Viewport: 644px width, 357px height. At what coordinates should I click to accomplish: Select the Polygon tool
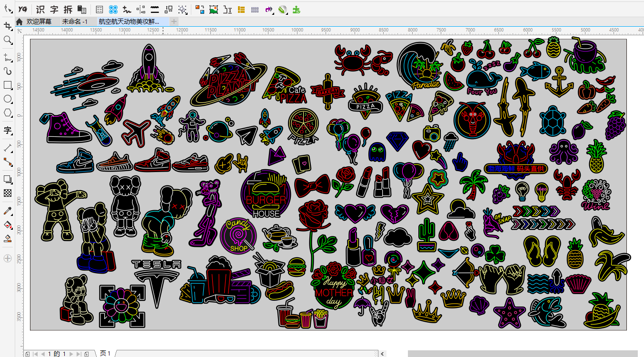[x=7, y=113]
